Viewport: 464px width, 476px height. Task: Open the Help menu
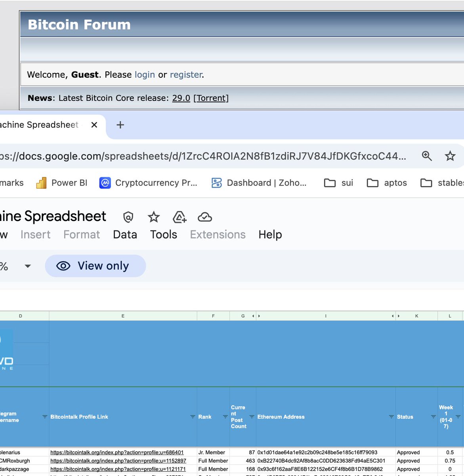[x=270, y=235]
